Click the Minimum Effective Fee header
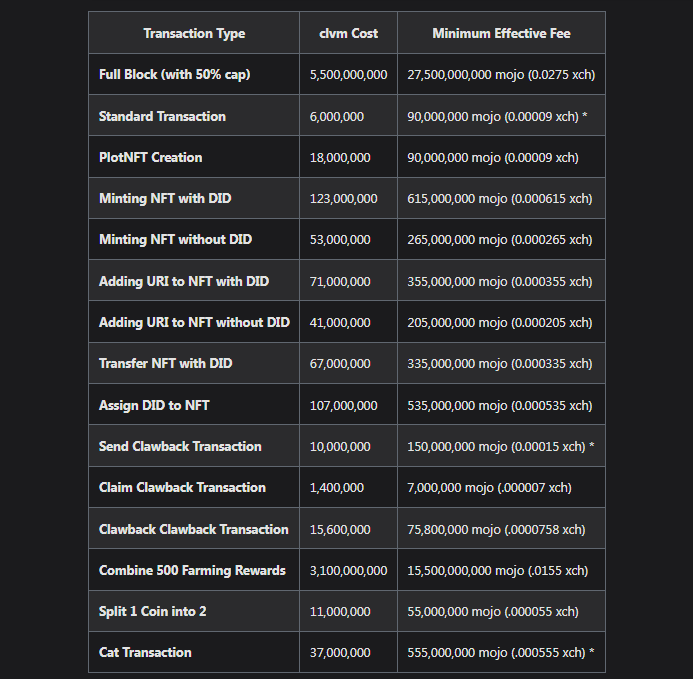 pos(501,33)
